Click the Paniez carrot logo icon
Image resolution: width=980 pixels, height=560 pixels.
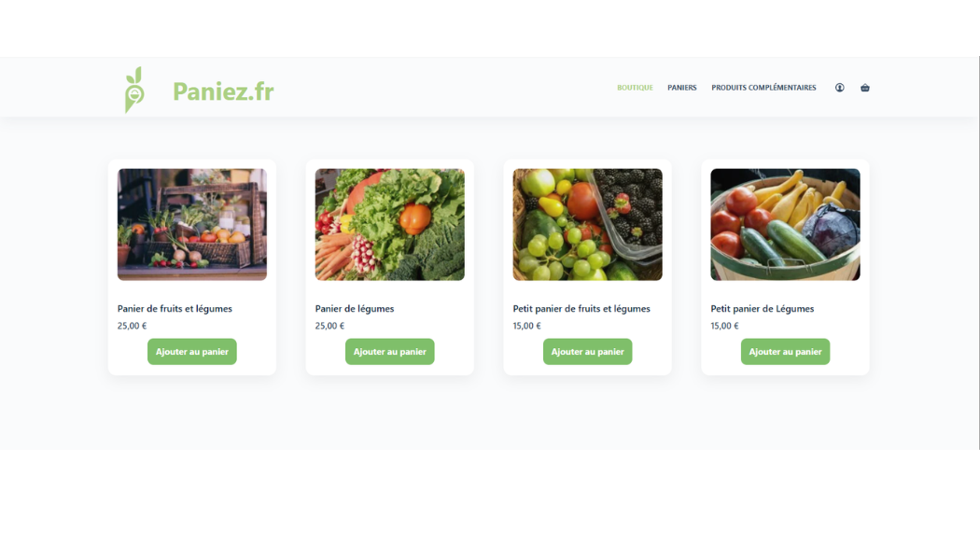click(134, 90)
